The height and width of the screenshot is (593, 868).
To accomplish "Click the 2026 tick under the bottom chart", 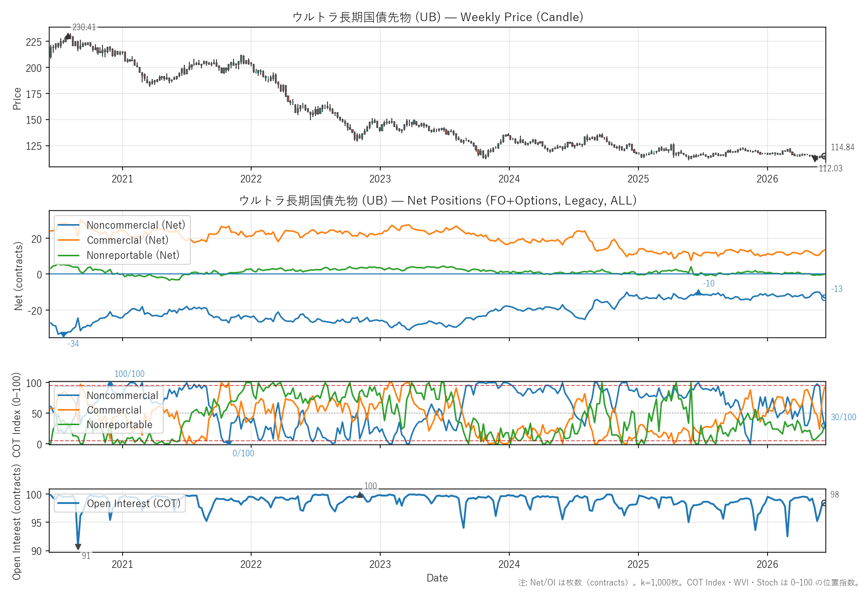I will click(767, 564).
